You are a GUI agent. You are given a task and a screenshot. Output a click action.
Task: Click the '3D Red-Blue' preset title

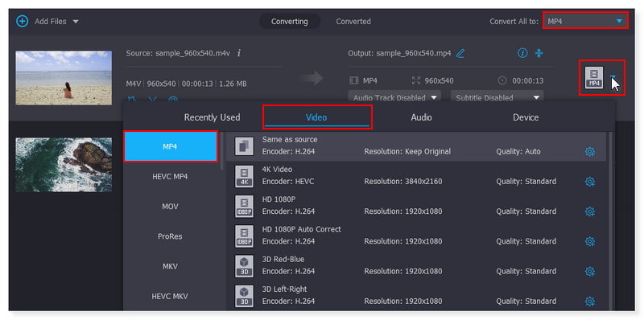[x=283, y=259]
